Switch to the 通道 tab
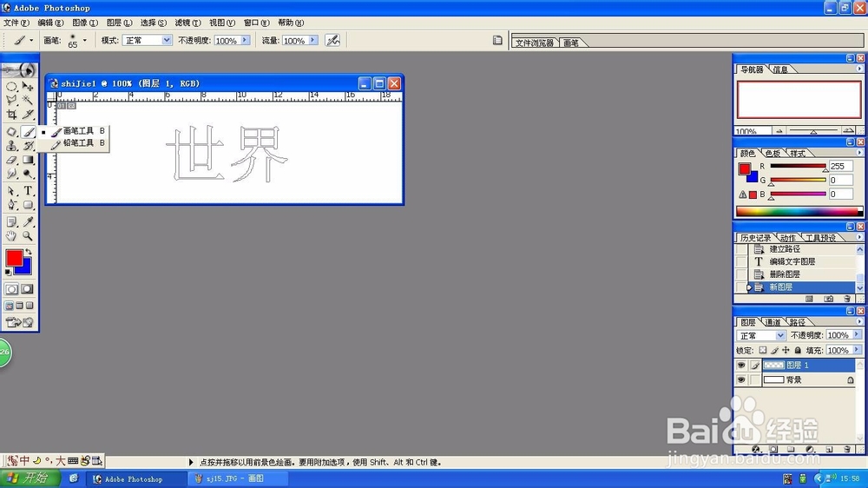Image resolution: width=868 pixels, height=488 pixels. tap(773, 322)
